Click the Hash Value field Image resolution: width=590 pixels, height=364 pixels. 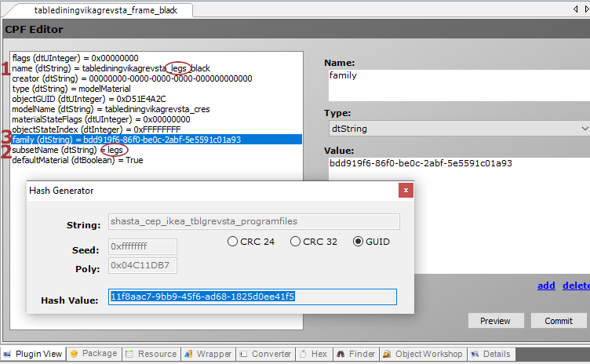[253, 297]
